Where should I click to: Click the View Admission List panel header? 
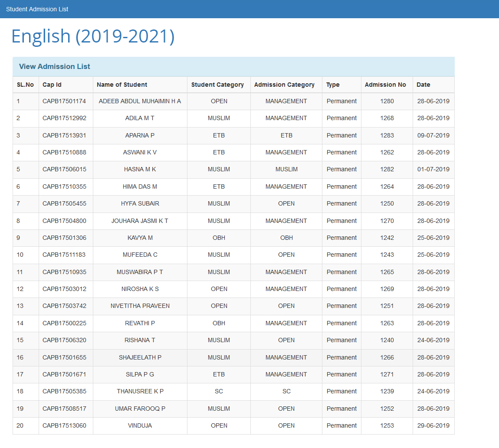[x=55, y=66]
